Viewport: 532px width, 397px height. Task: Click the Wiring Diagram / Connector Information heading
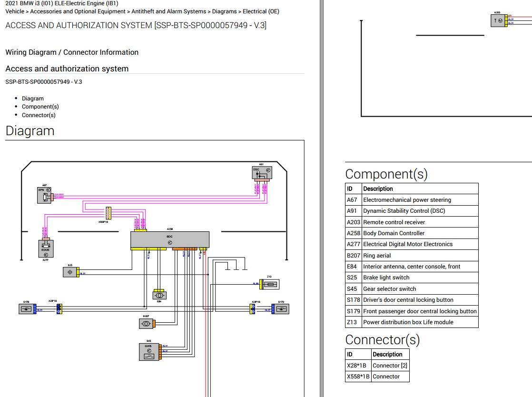72,52
